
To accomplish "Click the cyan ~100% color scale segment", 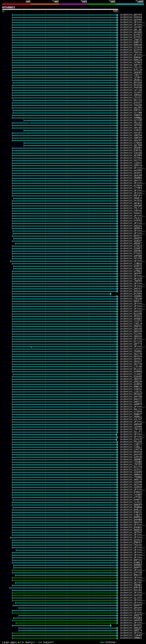I will pyautogui.click(x=130, y=4).
